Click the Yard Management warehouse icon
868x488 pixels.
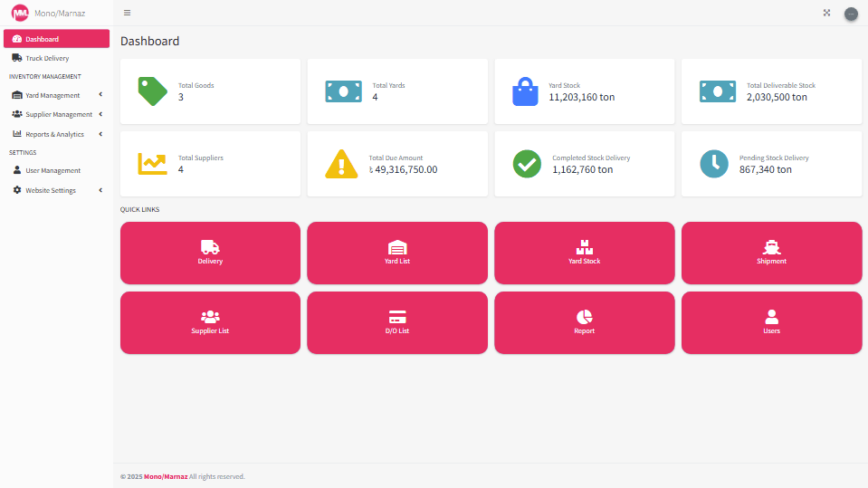tap(17, 95)
